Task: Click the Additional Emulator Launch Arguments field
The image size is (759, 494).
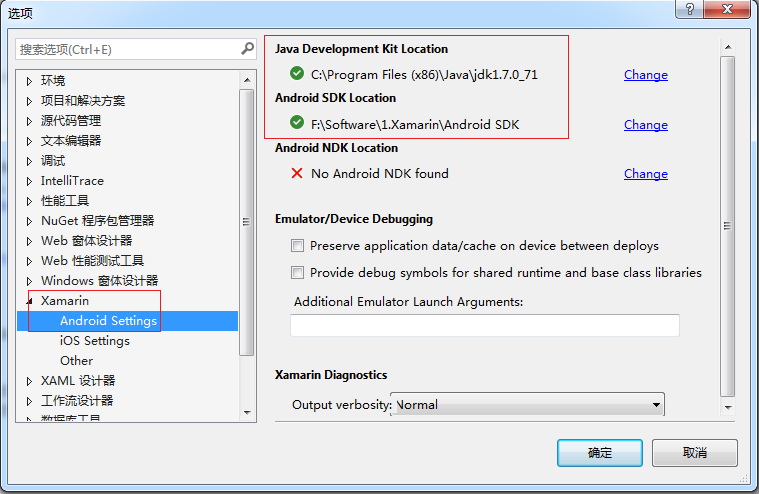Action: (x=485, y=325)
